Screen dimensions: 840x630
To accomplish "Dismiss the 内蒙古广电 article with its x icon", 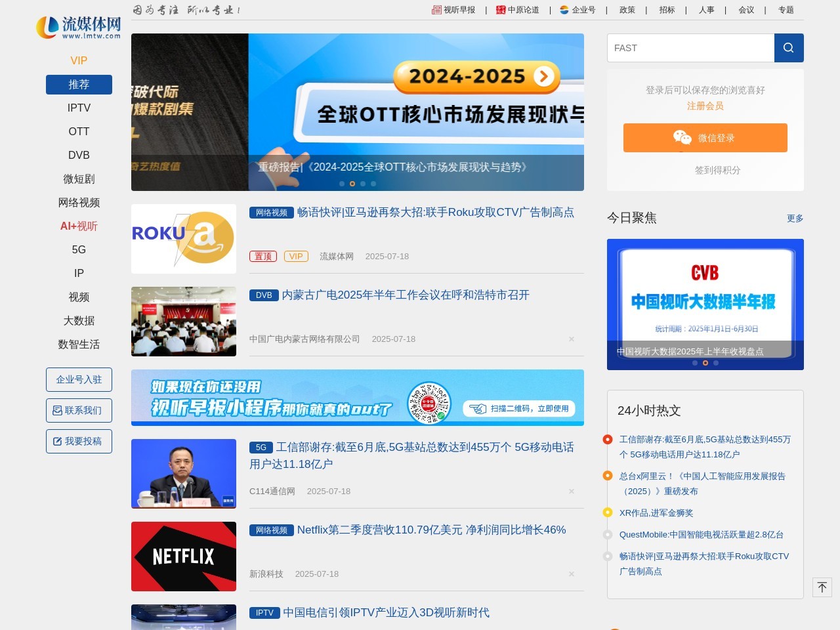I will tap(571, 339).
